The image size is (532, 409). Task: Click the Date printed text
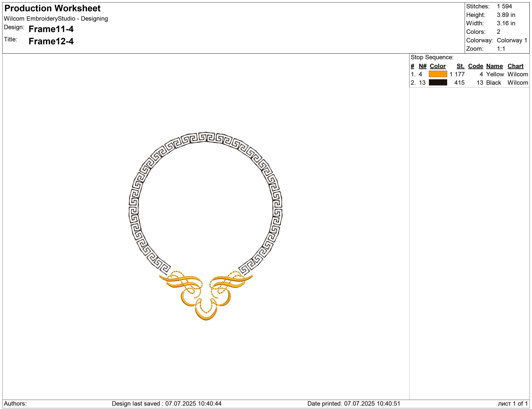pos(353,404)
